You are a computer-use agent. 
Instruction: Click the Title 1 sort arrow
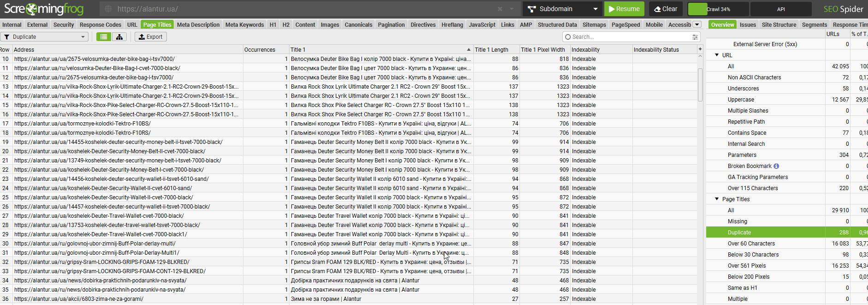469,49
